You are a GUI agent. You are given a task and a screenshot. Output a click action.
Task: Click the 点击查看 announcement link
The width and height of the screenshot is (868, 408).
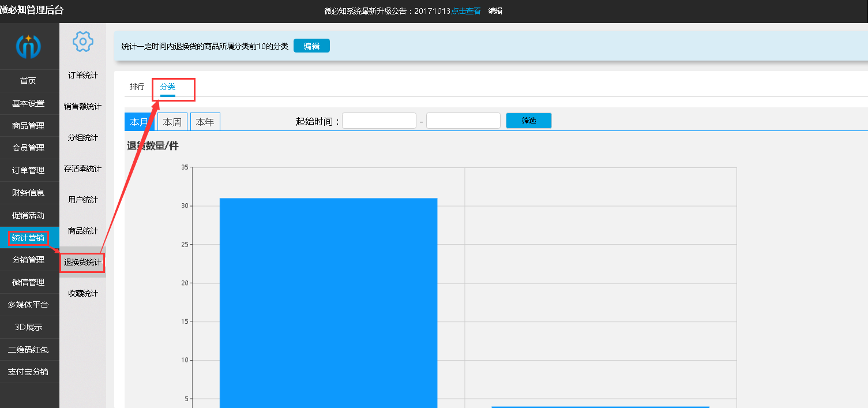(x=466, y=11)
